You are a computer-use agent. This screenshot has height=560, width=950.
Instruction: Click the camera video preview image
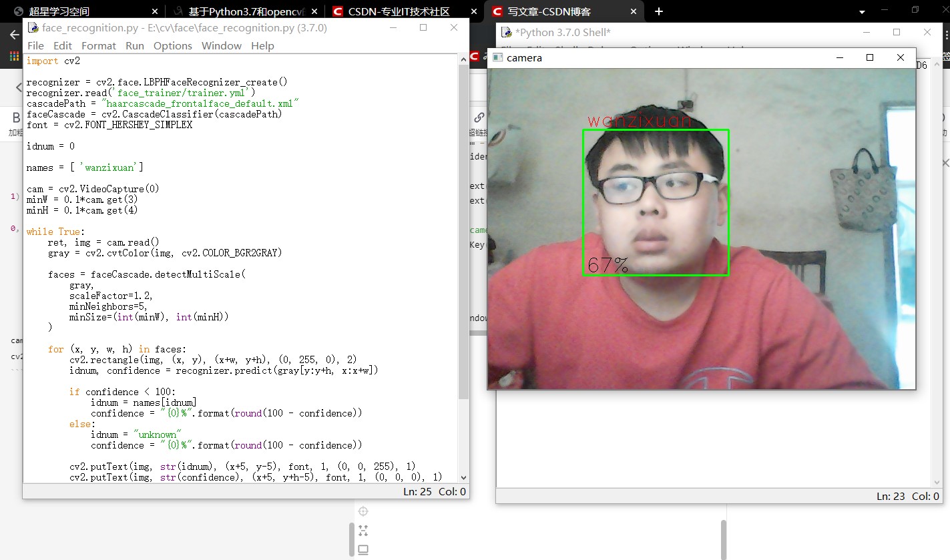coord(702,229)
